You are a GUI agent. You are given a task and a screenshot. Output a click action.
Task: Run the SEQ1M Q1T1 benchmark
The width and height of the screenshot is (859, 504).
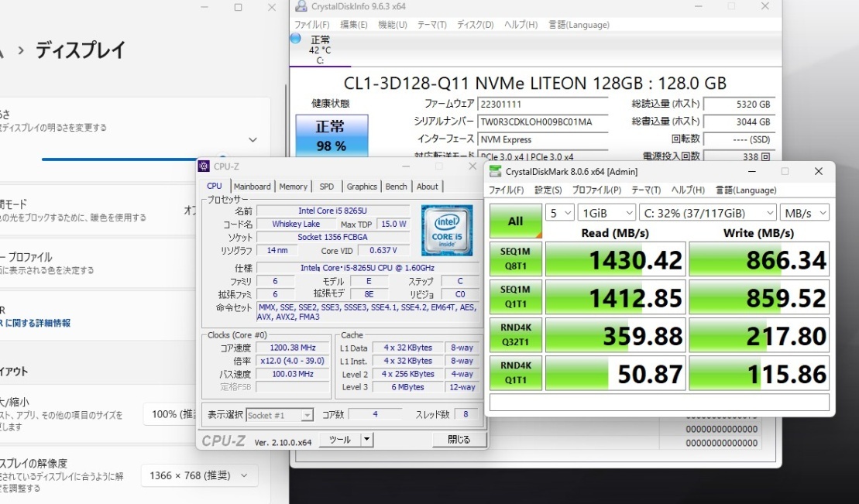click(516, 297)
